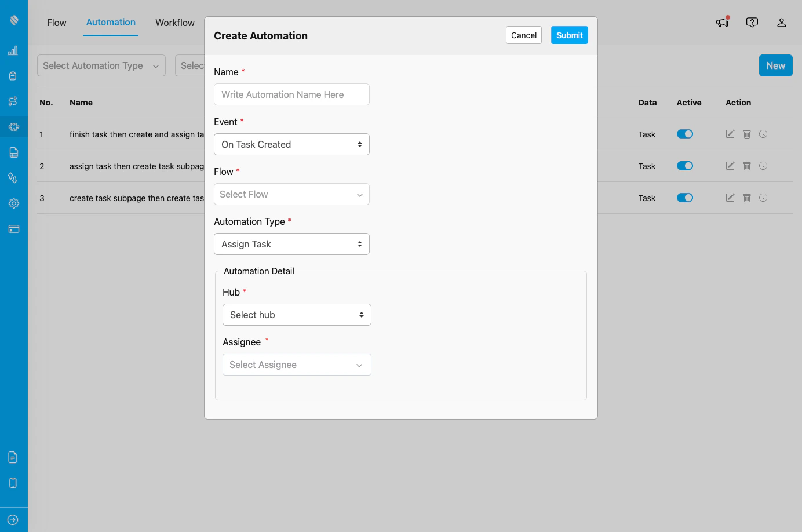Open the mobile device icon in sidebar
Viewport: 802px width, 532px height.
pos(13,483)
